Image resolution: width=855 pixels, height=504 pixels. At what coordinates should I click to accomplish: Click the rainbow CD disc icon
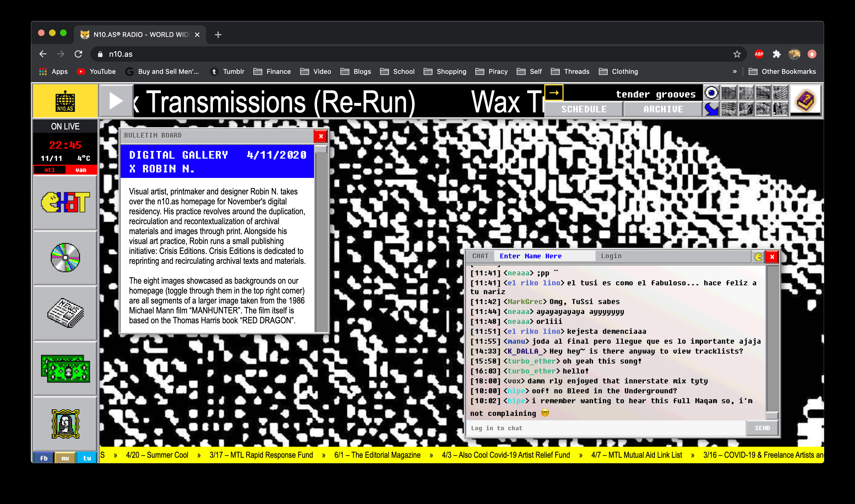65,258
